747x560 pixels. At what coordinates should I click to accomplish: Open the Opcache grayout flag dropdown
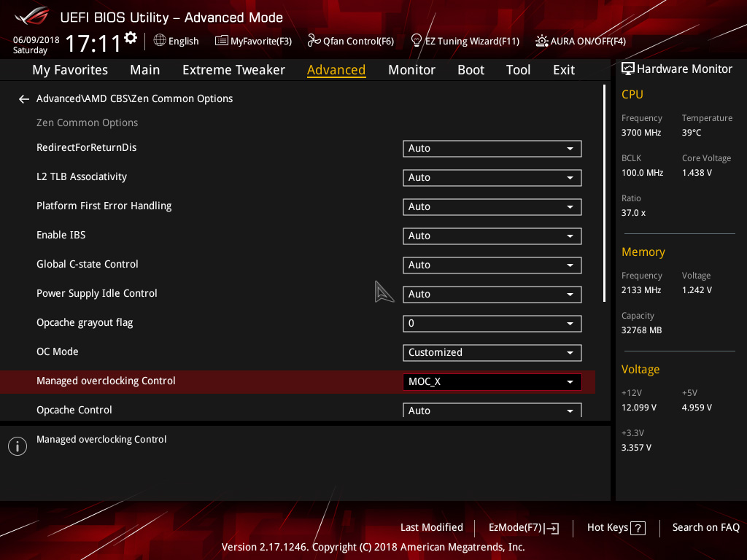(x=492, y=323)
